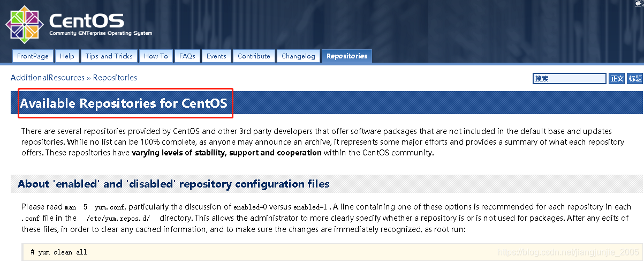Open the Events tab
644x262 pixels.
(216, 56)
